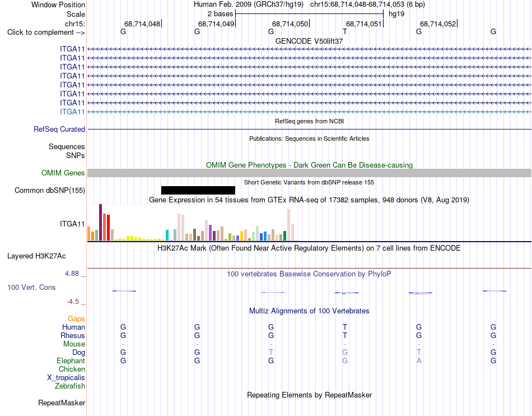Click the 4.88 PhyloP upper scale value
The image size is (532, 416).
(x=72, y=274)
